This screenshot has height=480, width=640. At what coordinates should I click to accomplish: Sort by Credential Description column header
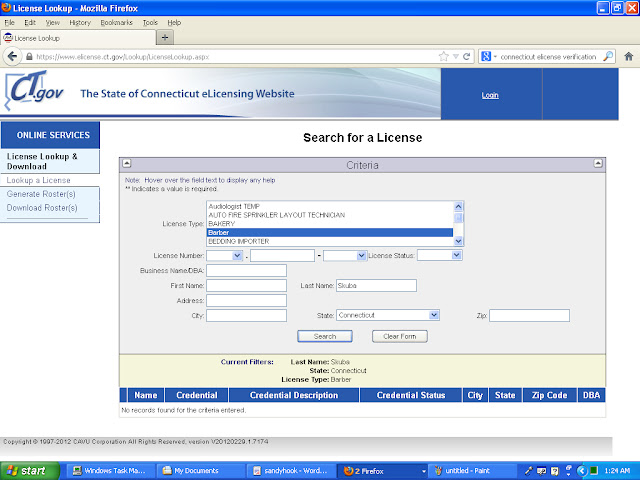pos(294,395)
